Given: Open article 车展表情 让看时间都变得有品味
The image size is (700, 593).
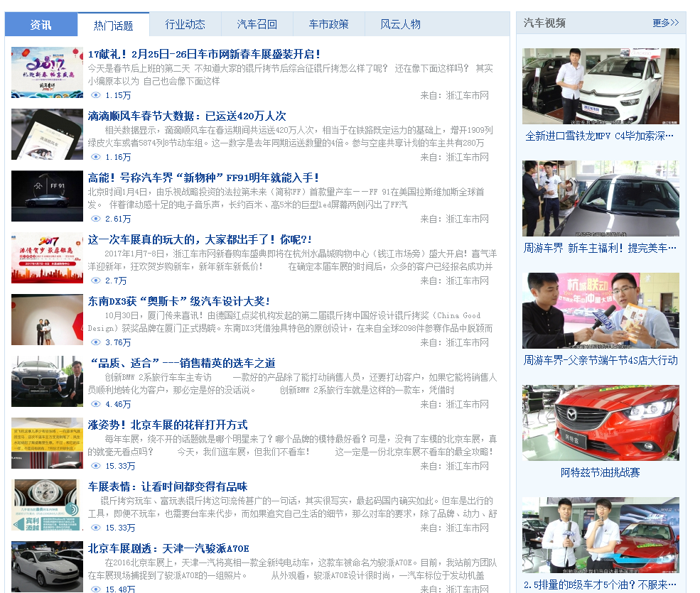Looking at the screenshot, I should 168,486.
